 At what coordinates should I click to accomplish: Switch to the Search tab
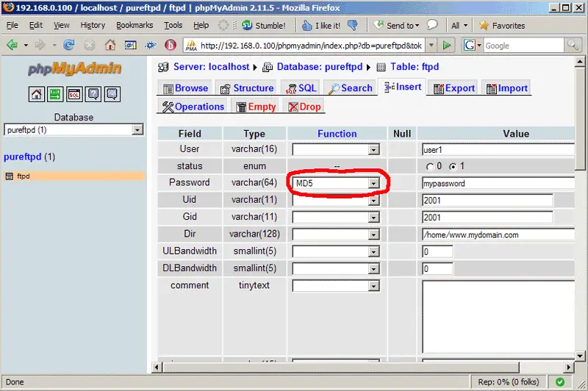click(x=351, y=88)
